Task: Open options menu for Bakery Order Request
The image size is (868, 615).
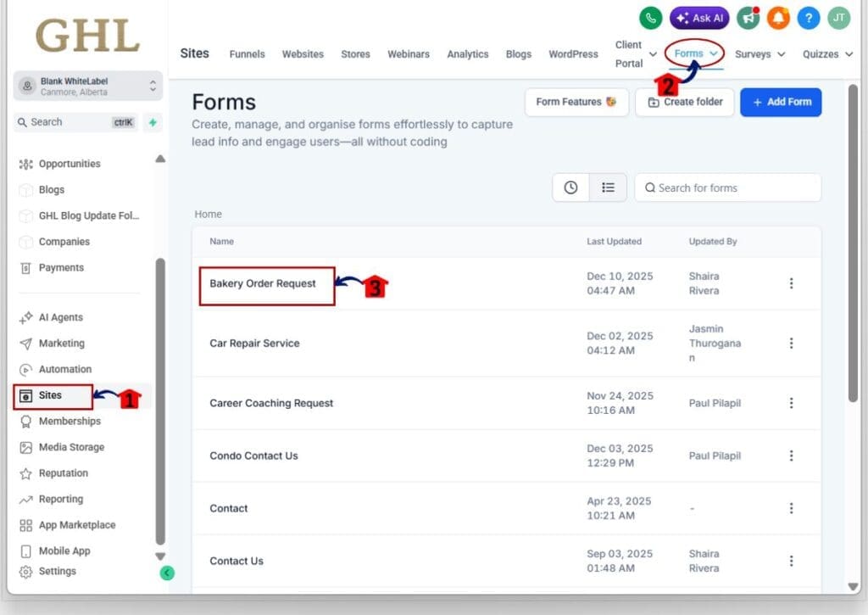Action: (791, 283)
